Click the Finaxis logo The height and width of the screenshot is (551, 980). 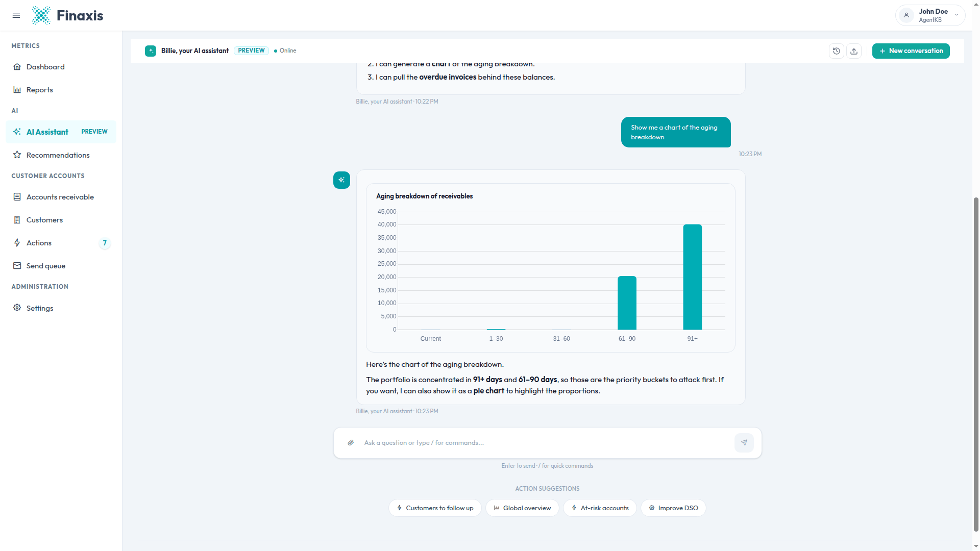[67, 15]
